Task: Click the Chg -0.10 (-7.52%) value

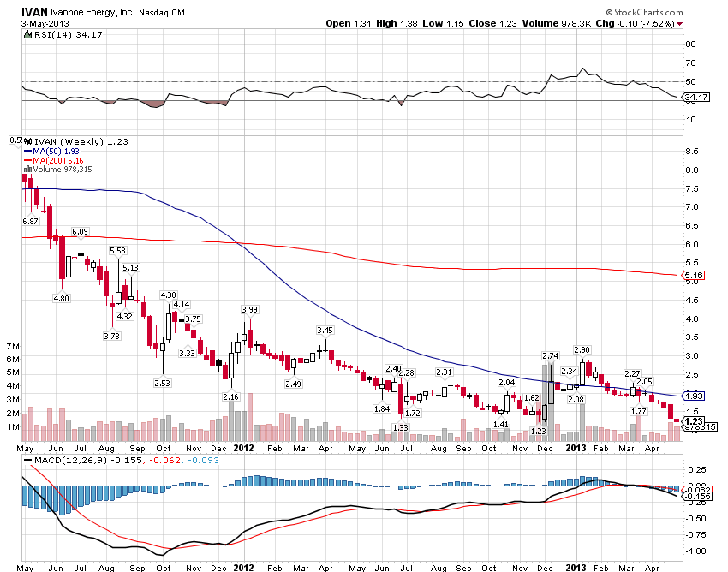Action: tap(635, 24)
